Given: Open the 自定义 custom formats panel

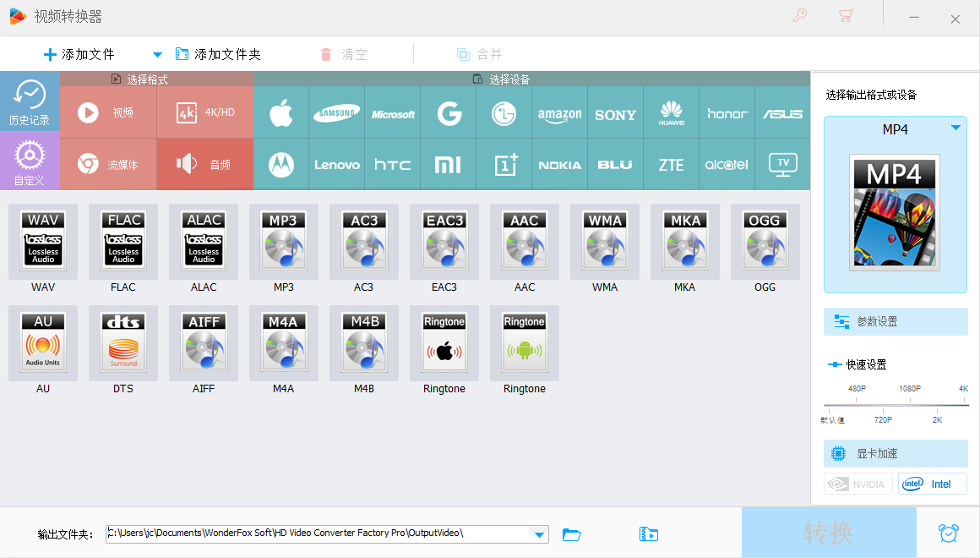Looking at the screenshot, I should click(30, 161).
